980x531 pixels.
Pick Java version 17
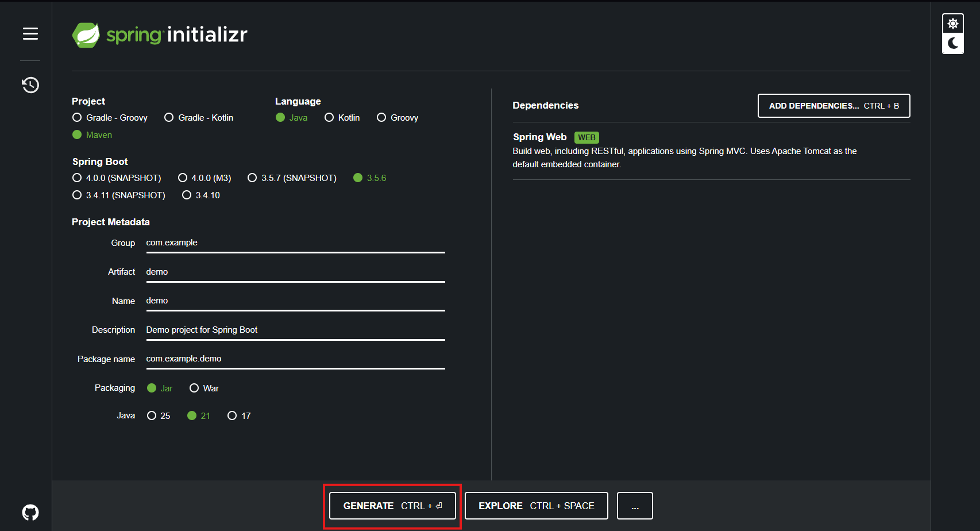click(x=232, y=416)
